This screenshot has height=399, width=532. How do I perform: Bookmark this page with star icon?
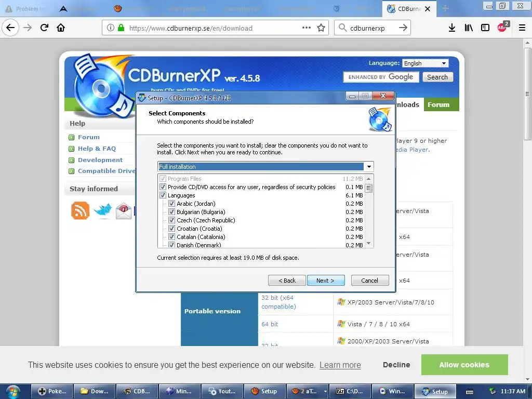(321, 28)
